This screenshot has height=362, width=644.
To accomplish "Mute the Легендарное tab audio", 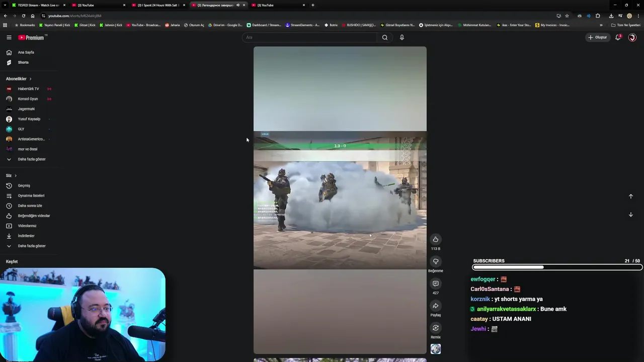I will [x=238, y=5].
